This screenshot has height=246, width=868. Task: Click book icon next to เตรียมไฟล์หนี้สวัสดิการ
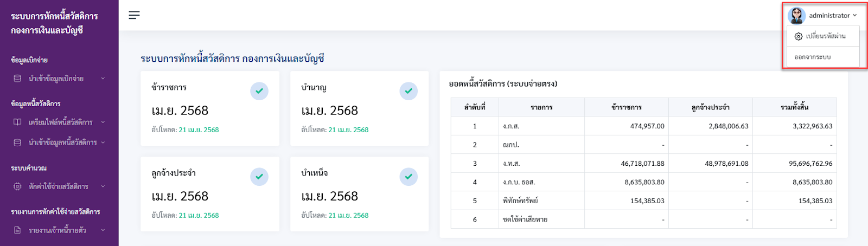pyautogui.click(x=17, y=122)
